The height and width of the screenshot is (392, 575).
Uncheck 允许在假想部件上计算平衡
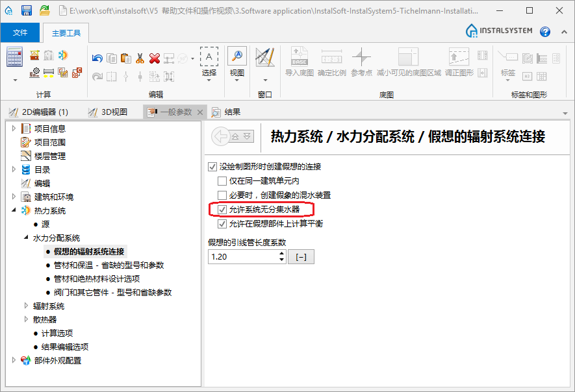click(222, 224)
